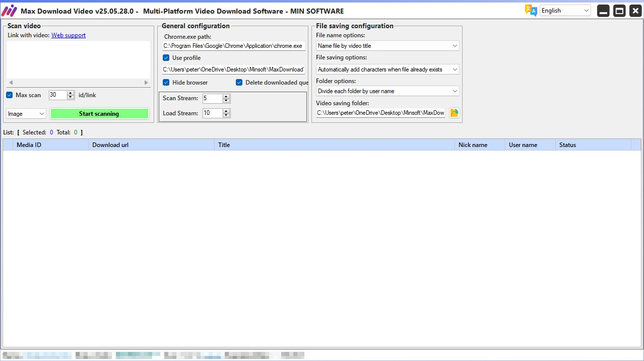Image resolution: width=644 pixels, height=361 pixels.
Task: Click the Scan Stream number field
Action: click(x=213, y=98)
